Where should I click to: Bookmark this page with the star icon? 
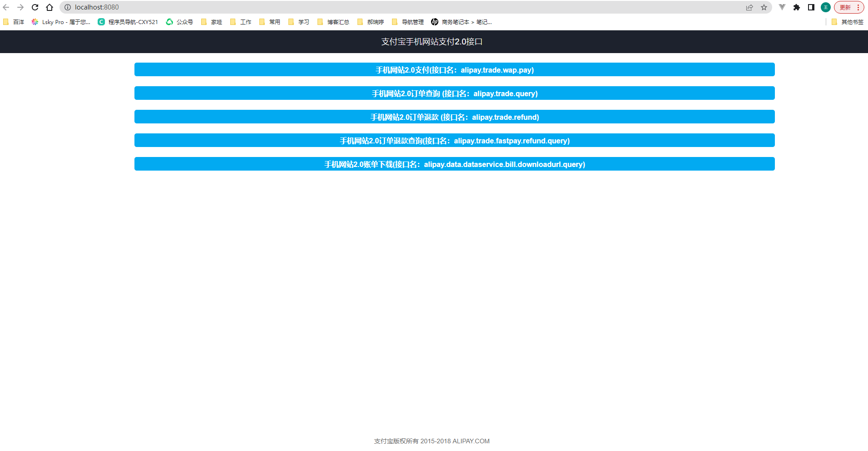click(764, 7)
